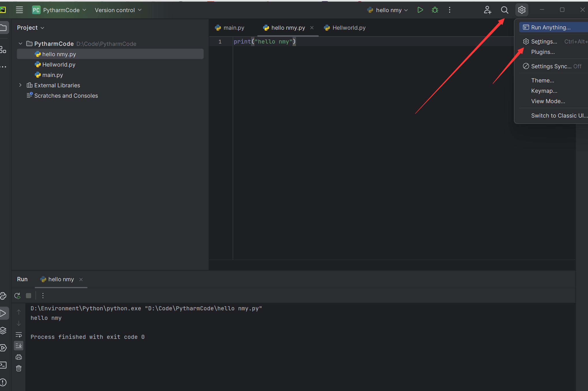Open the PytharmCode project dropdown

tap(59, 10)
